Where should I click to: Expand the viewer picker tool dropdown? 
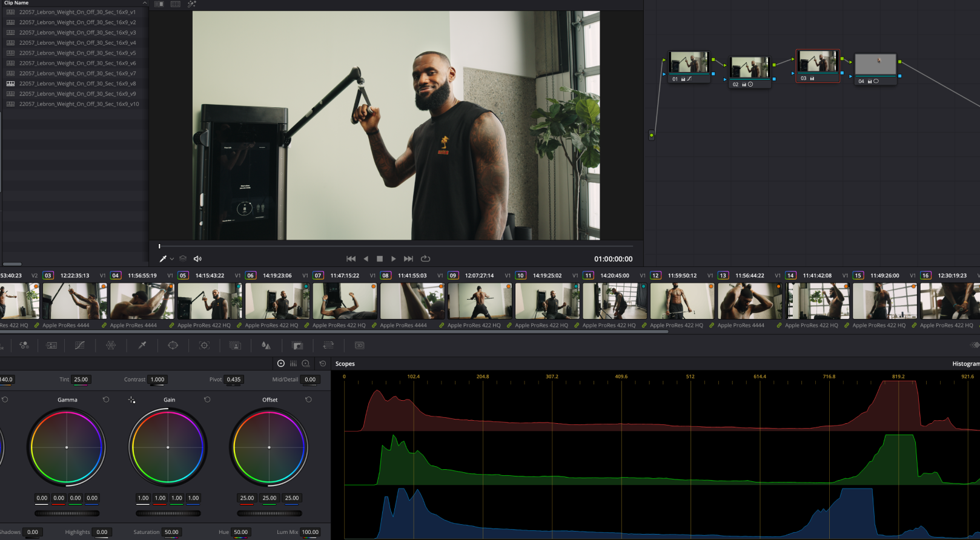coord(172,258)
